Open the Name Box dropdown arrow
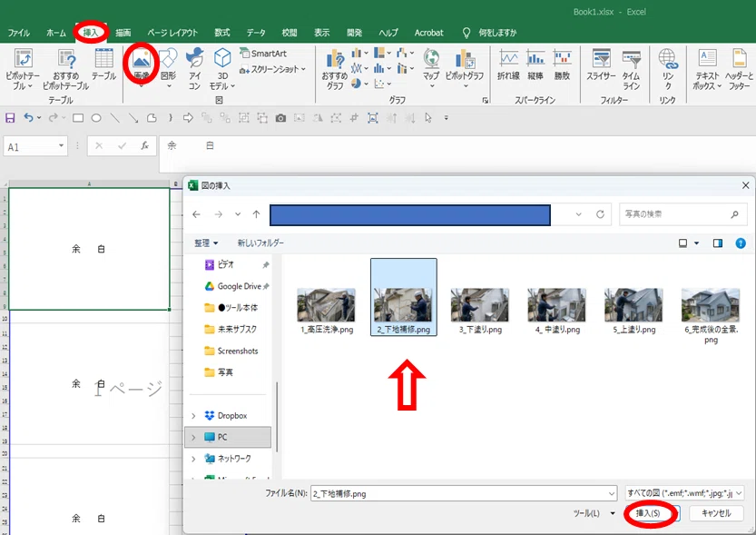The image size is (756, 535). point(61,145)
